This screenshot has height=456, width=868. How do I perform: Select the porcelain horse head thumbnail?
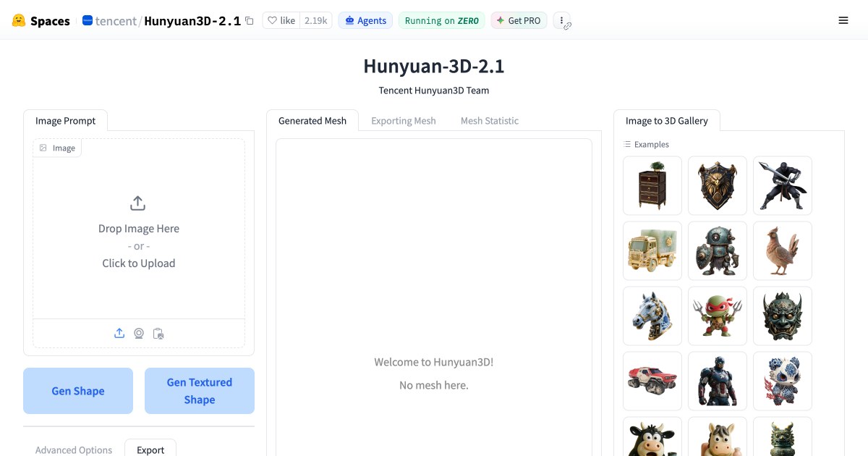click(x=652, y=316)
